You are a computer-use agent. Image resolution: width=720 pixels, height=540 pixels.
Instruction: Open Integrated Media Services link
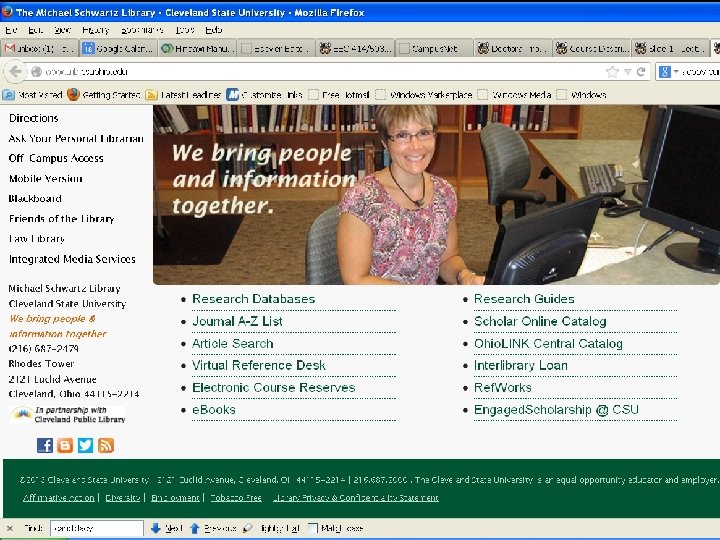tap(72, 259)
